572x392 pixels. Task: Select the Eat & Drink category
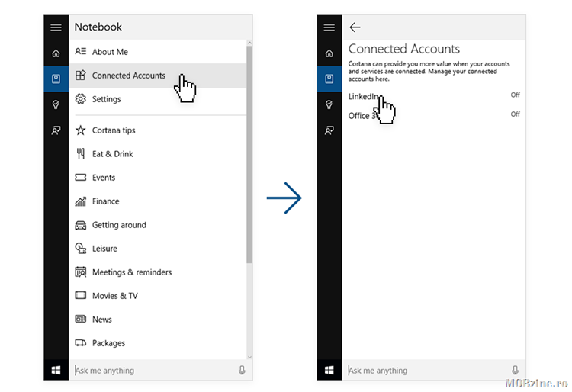pos(112,154)
